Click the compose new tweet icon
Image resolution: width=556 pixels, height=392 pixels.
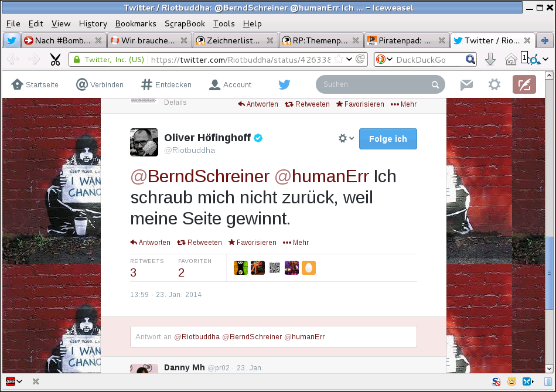pos(524,84)
